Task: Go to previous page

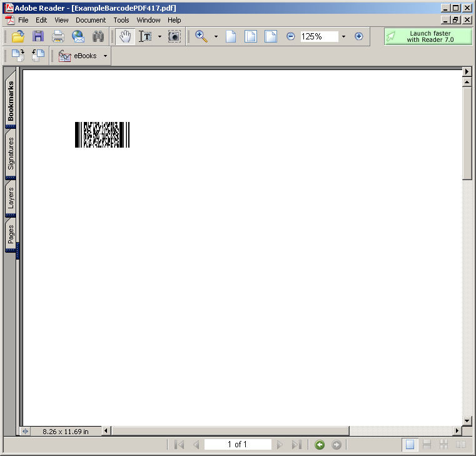Action: 196,445
